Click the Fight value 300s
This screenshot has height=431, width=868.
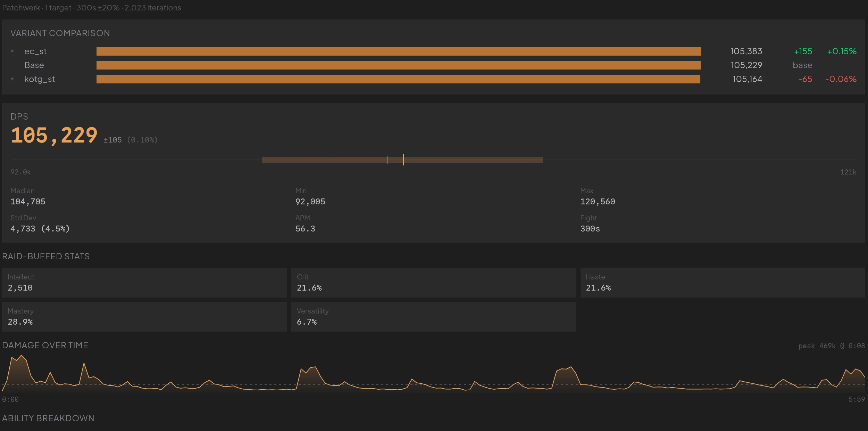[x=590, y=229]
